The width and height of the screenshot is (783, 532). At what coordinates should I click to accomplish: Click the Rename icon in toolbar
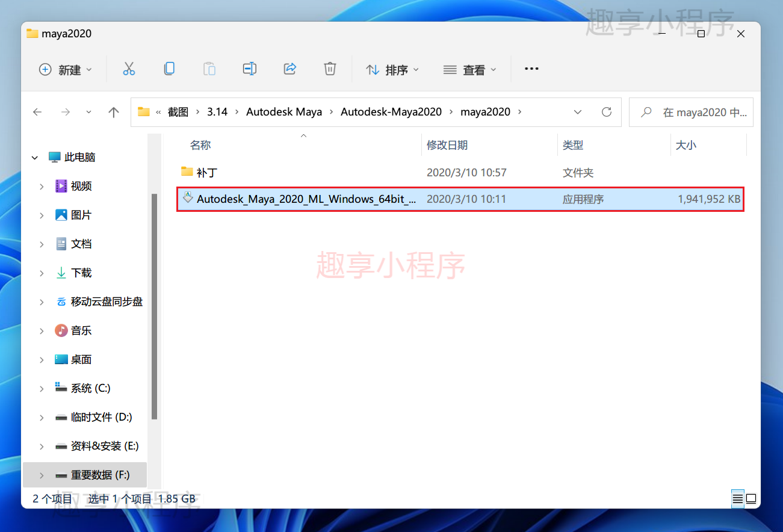pyautogui.click(x=250, y=69)
